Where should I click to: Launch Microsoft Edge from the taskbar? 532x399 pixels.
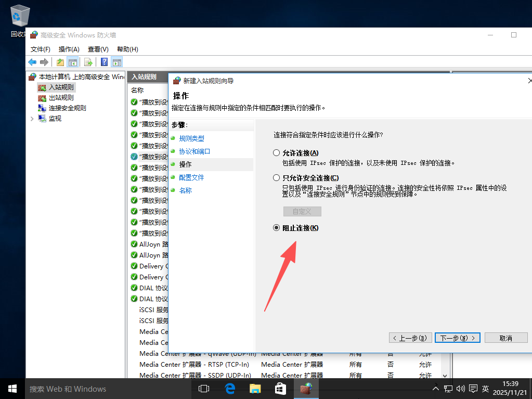[230, 389]
